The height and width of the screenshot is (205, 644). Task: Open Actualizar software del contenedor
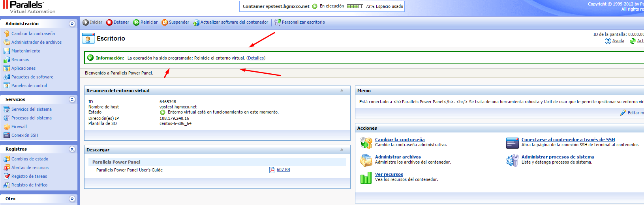click(231, 22)
